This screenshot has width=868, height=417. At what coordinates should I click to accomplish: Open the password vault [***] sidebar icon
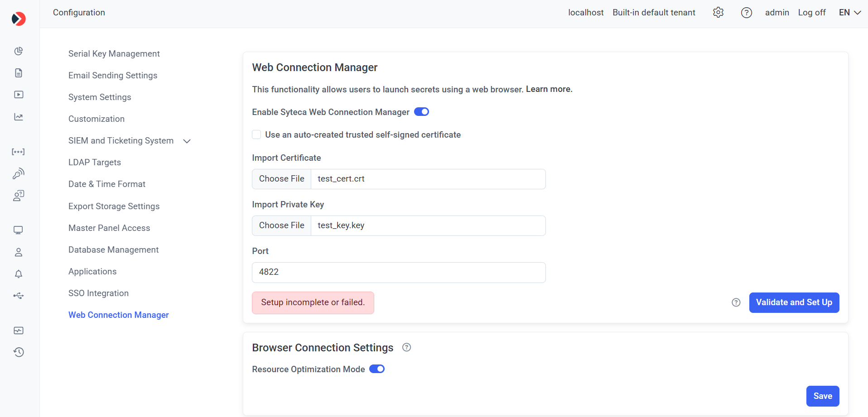pyautogui.click(x=18, y=152)
